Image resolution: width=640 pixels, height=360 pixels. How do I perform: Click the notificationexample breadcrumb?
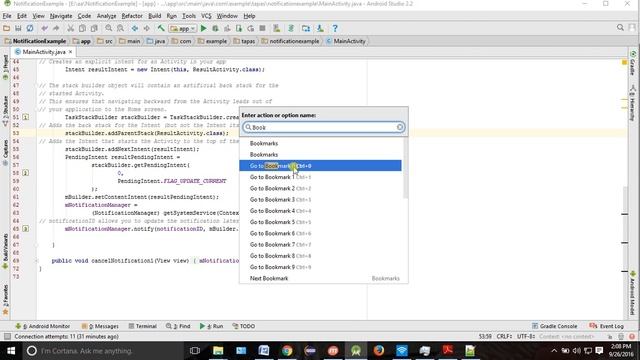[x=290, y=41]
